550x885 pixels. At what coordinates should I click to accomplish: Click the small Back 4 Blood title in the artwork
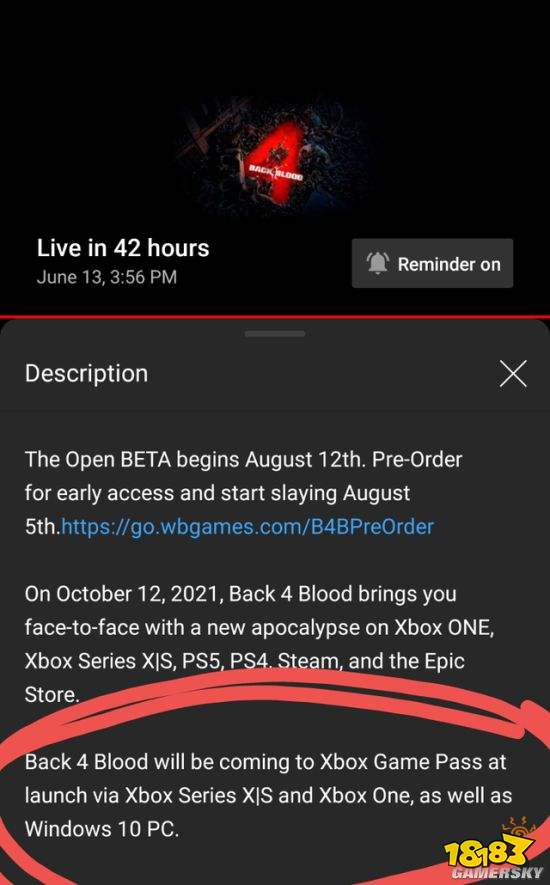[x=276, y=172]
